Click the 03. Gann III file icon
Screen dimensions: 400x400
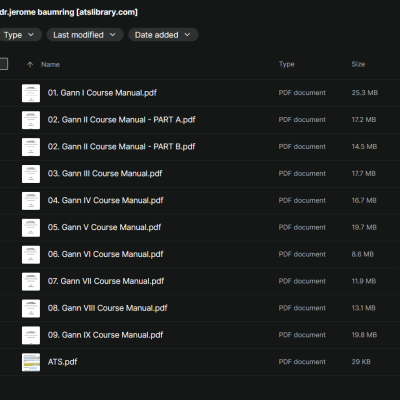pyautogui.click(x=31, y=174)
